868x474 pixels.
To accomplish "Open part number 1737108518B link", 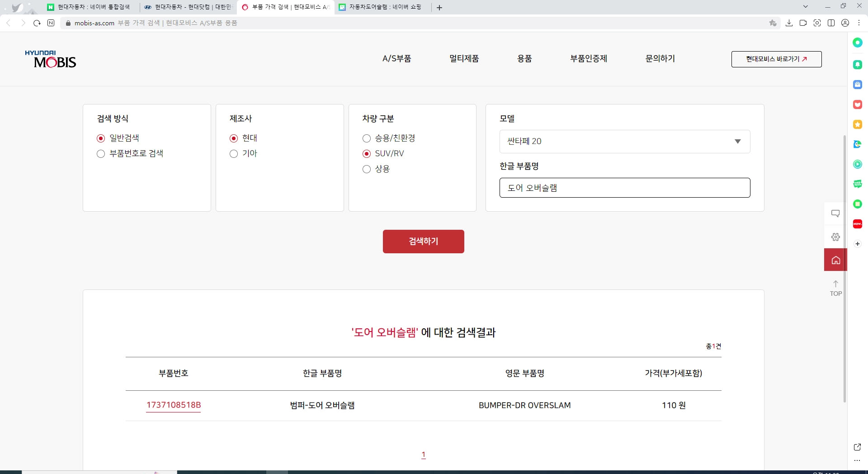I will [x=173, y=405].
